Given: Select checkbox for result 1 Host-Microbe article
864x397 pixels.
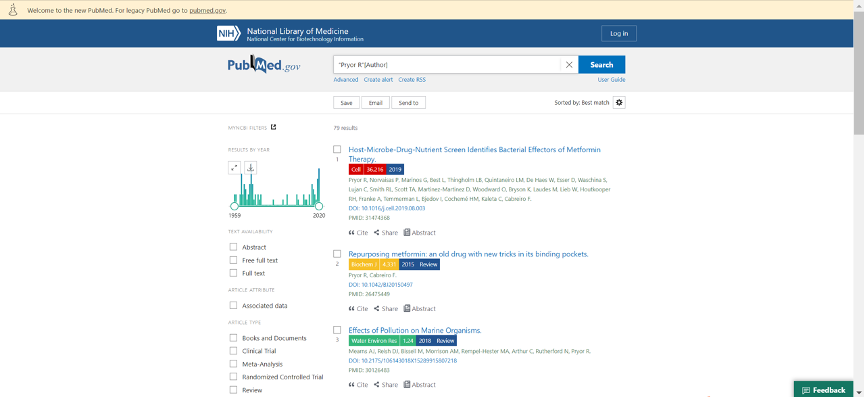Looking at the screenshot, I should (x=337, y=149).
